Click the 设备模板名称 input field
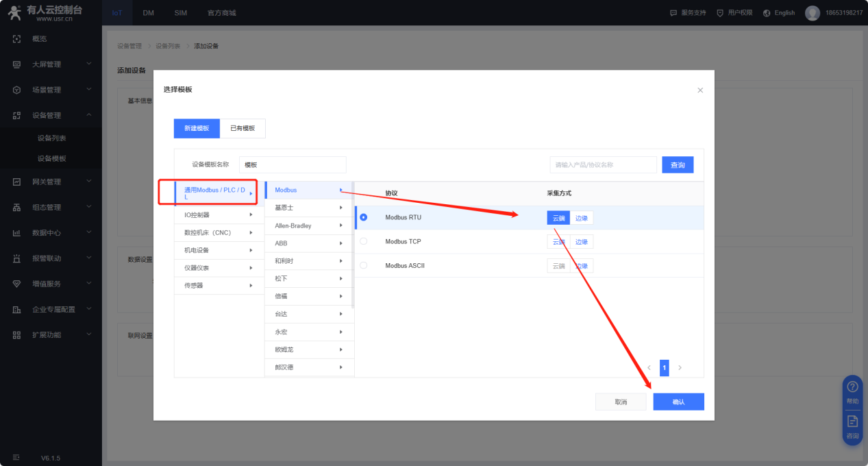 tap(293, 165)
